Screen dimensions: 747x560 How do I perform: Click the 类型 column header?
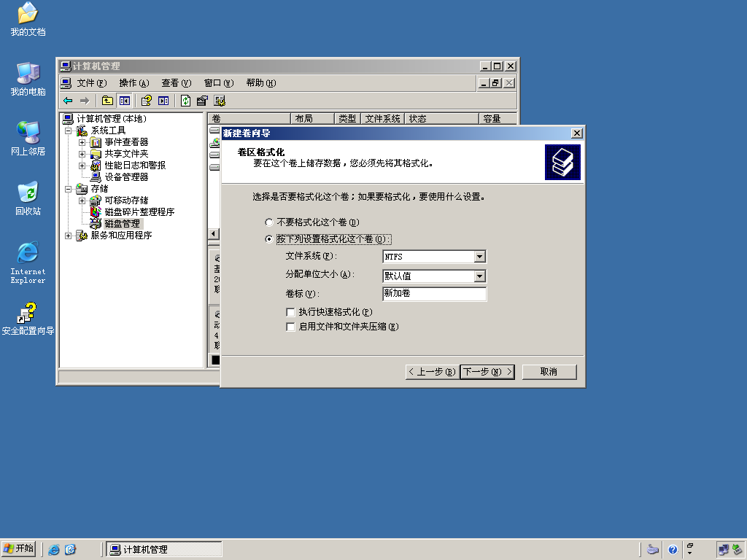[x=347, y=119]
